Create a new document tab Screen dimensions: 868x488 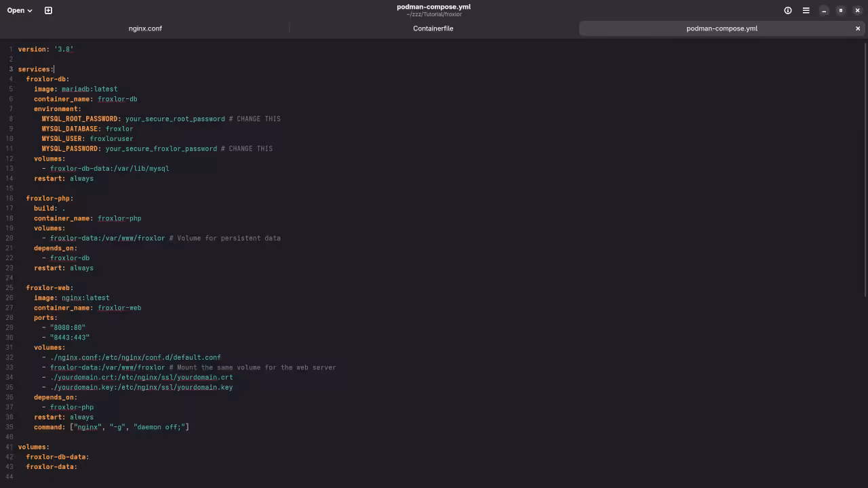pyautogui.click(x=48, y=10)
